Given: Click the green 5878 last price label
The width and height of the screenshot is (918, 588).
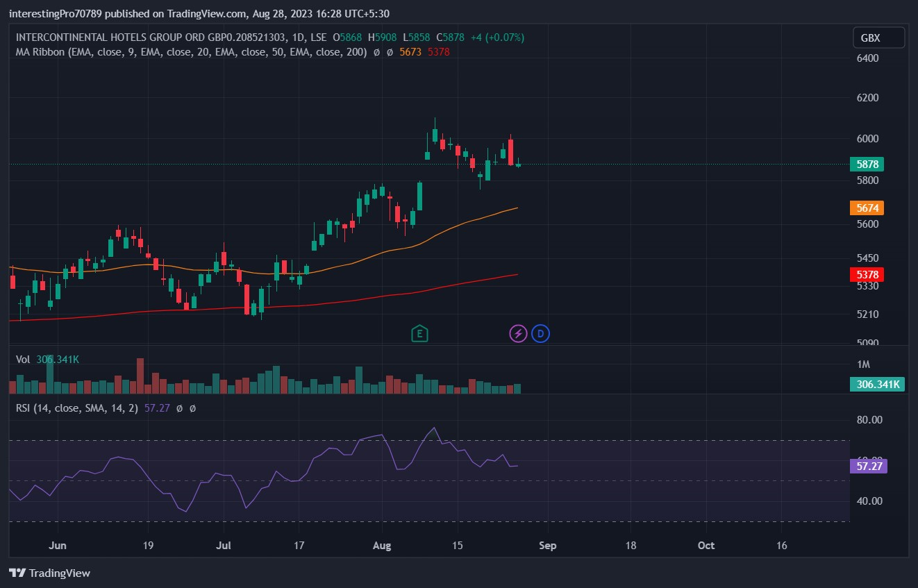Looking at the screenshot, I should pyautogui.click(x=867, y=165).
